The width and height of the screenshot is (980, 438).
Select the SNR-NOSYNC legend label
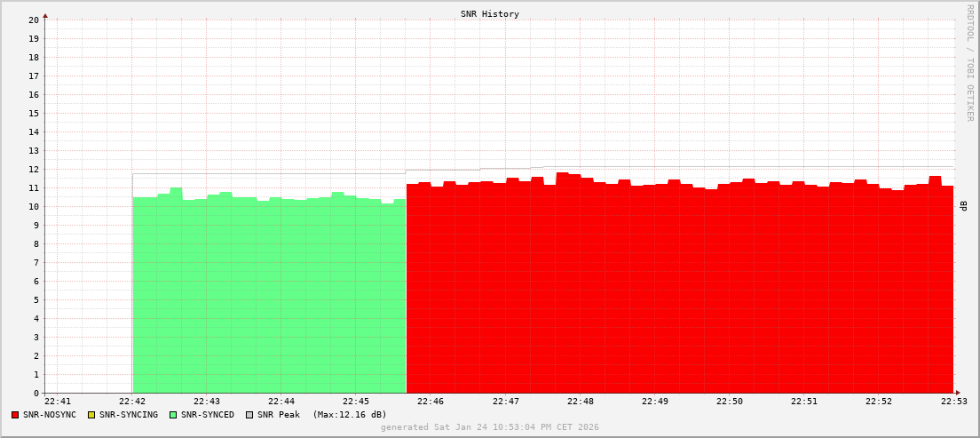(x=50, y=415)
